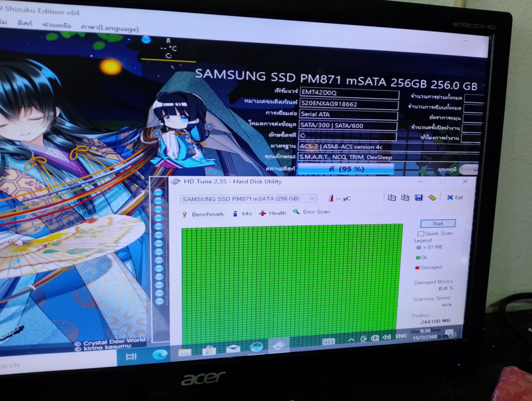Screen dimensions: 532x401
Task: Click the Start button for error scan
Action: pyautogui.click(x=438, y=224)
